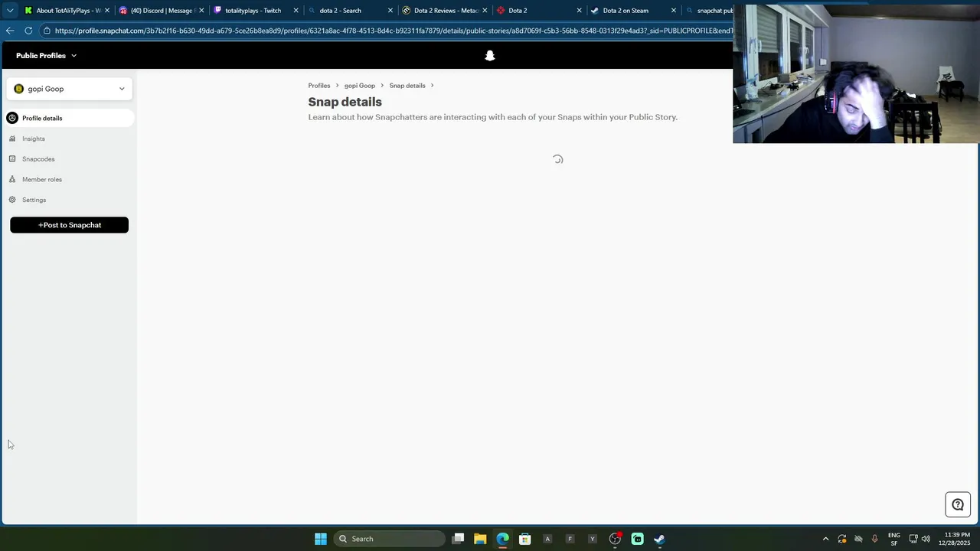
Task: Click the Member roles person icon
Action: point(12,179)
